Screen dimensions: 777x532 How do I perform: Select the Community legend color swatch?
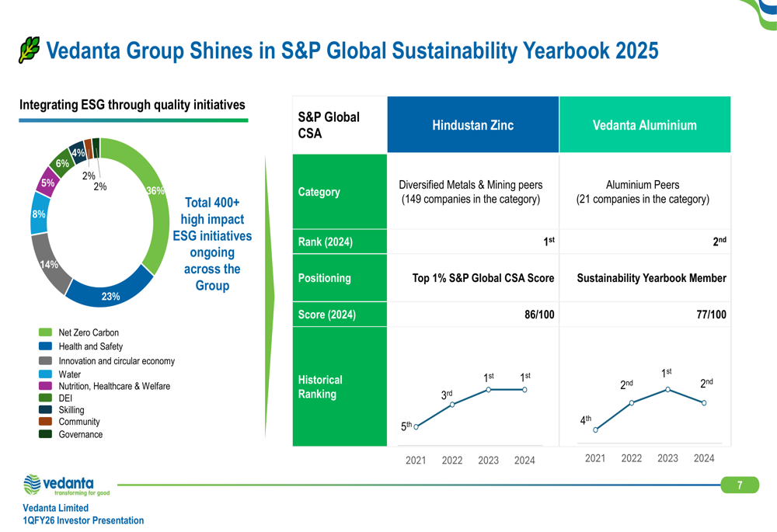tap(45, 422)
